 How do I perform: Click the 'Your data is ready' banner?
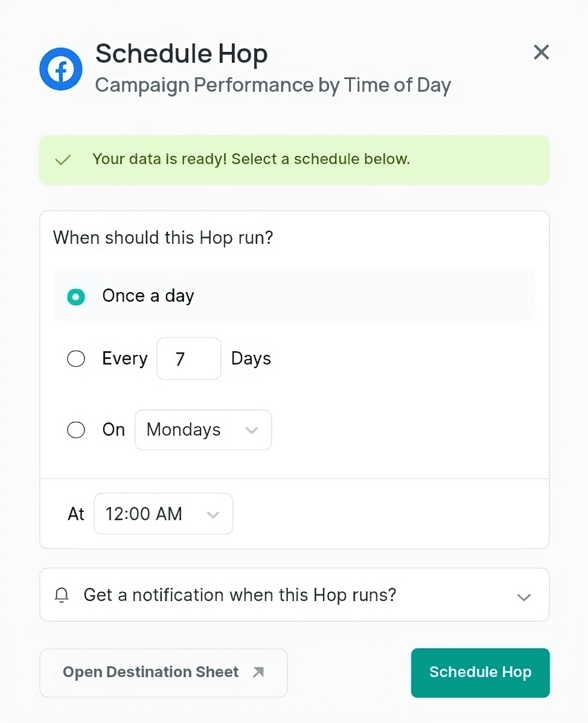pyautogui.click(x=295, y=160)
